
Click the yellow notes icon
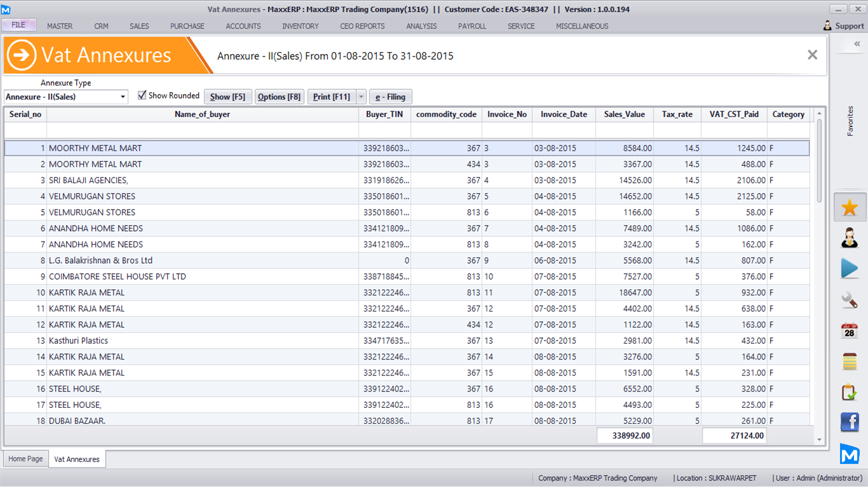click(x=850, y=362)
